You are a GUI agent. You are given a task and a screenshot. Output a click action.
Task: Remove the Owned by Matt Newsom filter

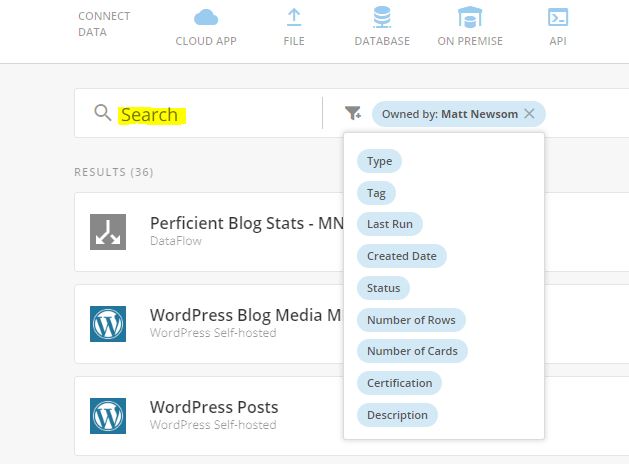(529, 113)
